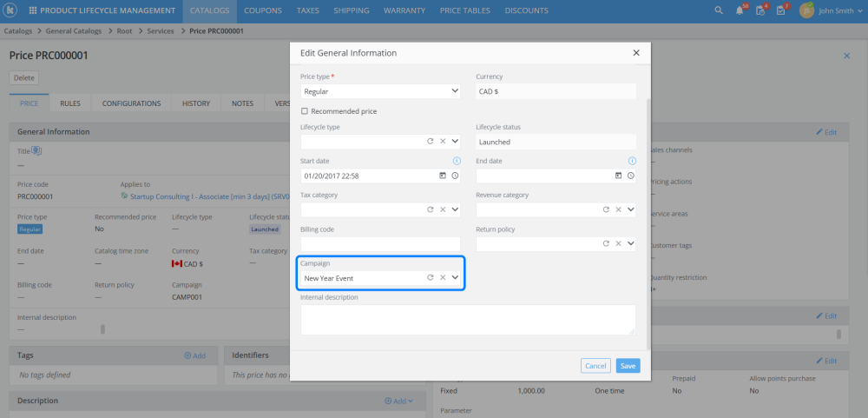The image size is (868, 418).
Task: Expand the Tax category dropdown
Action: [x=455, y=209]
